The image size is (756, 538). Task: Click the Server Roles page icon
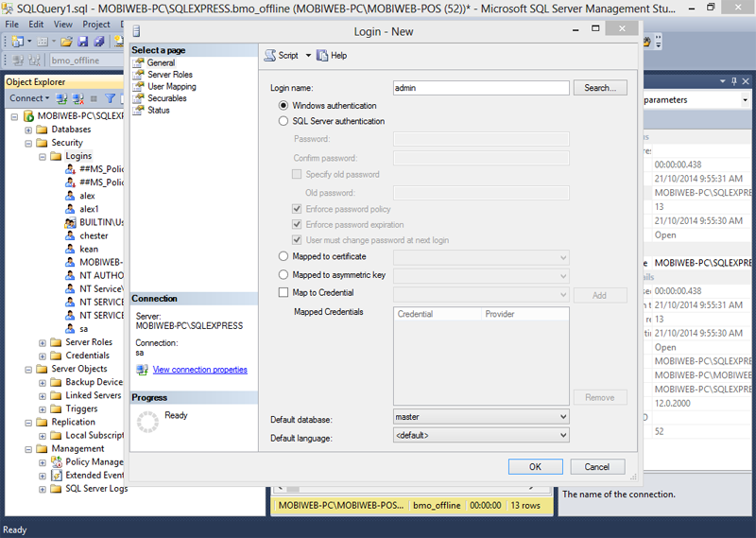click(x=139, y=75)
